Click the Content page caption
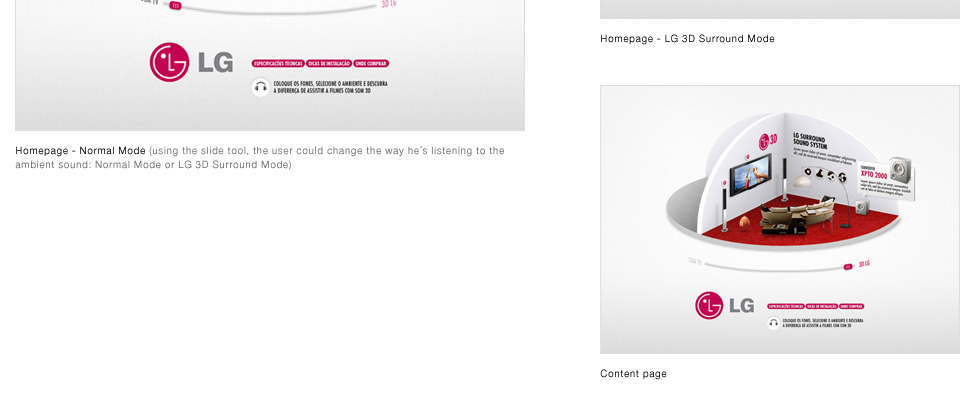Screen dimensions: 975x404 633,374
